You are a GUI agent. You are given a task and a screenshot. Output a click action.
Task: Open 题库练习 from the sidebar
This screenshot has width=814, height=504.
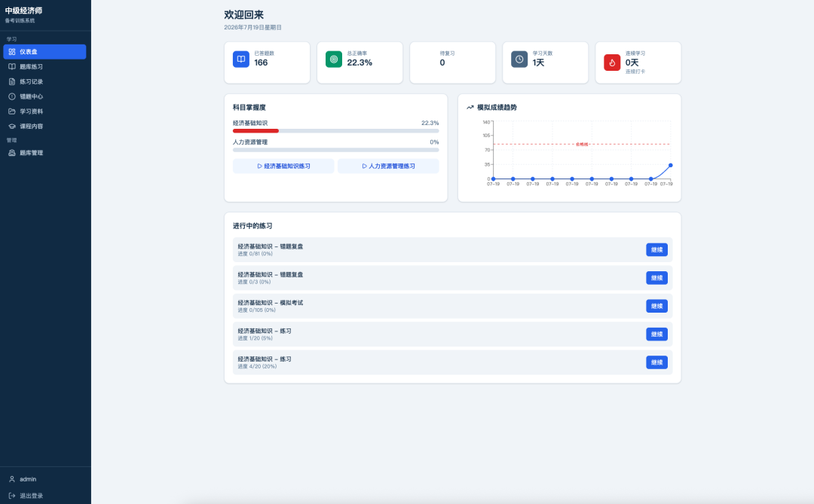[44, 66]
